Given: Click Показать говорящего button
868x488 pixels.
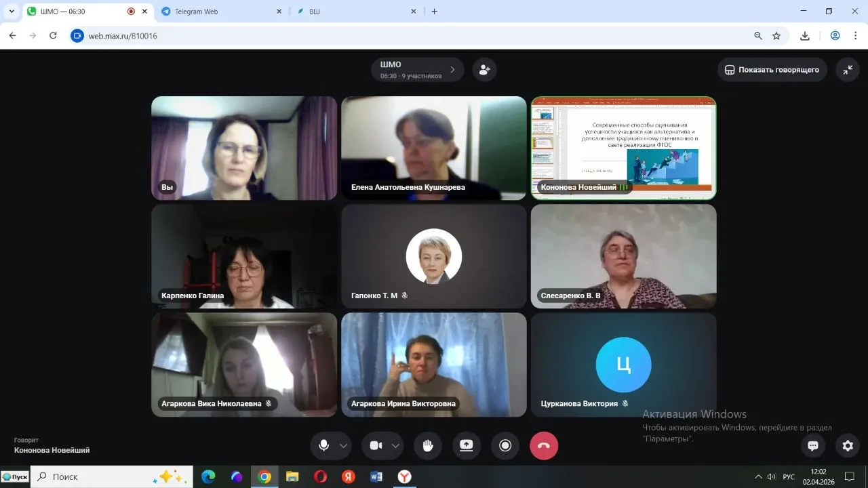Looking at the screenshot, I should point(772,69).
